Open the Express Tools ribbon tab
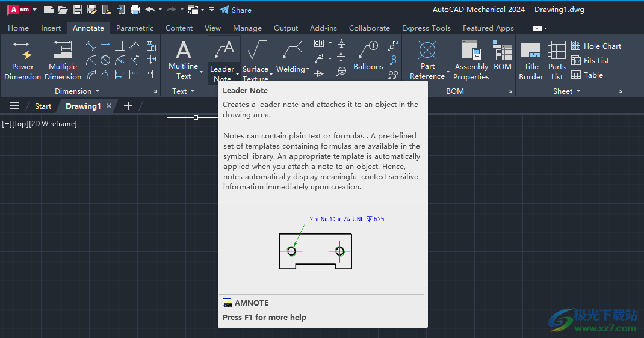644x338 pixels. pos(426,28)
